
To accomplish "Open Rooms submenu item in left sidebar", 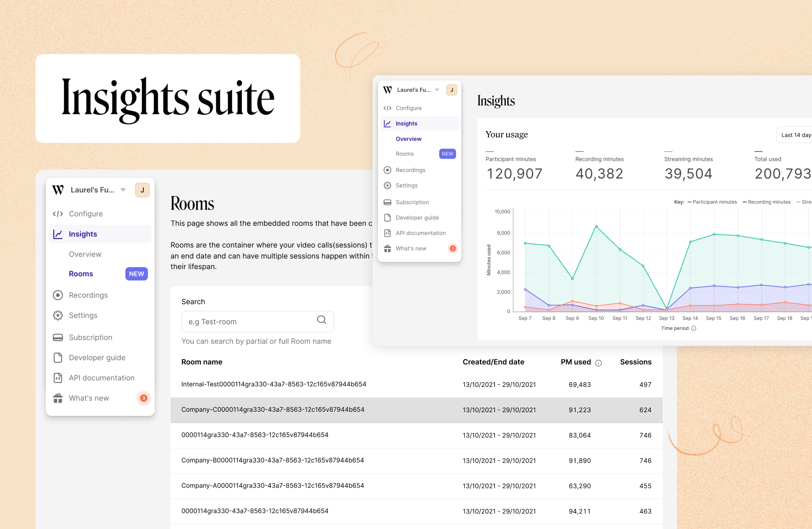I will click(x=81, y=274).
